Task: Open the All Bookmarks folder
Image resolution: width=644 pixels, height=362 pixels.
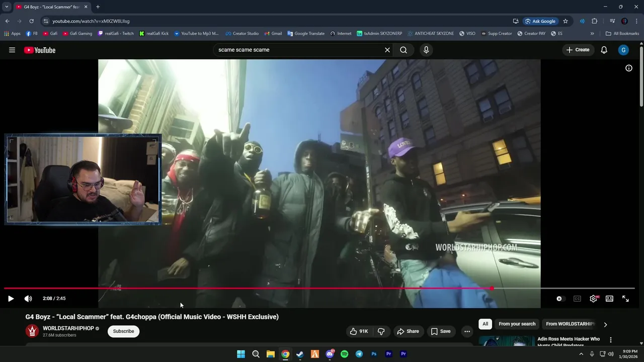Action: point(622,34)
